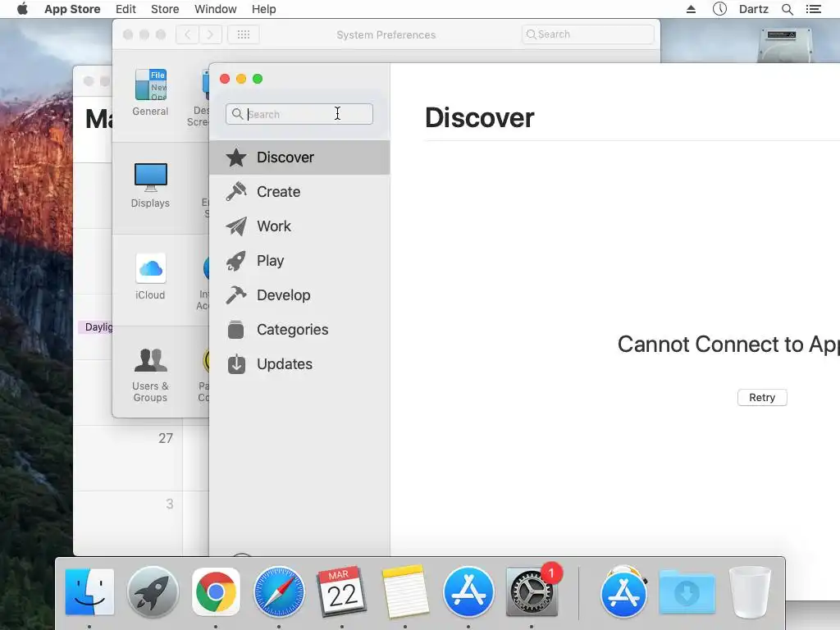Click App Store icon left of System Preferences in Dock
The width and height of the screenshot is (840, 630).
pos(468,591)
